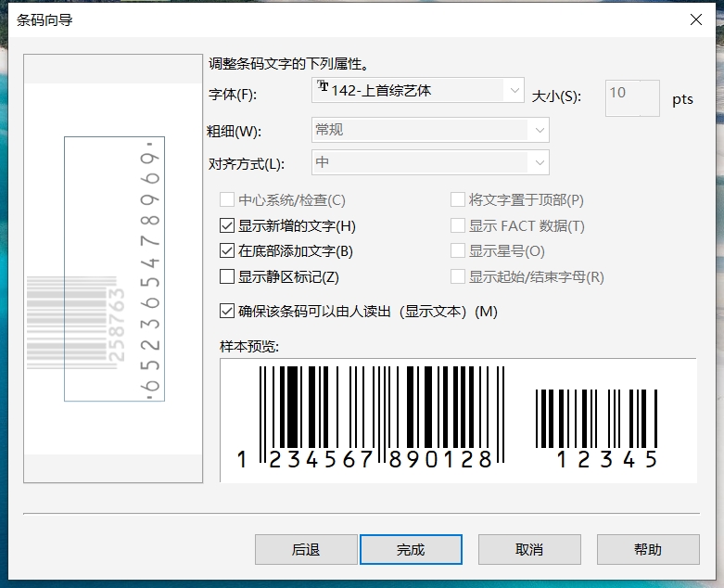Image resolution: width=724 pixels, height=588 pixels.
Task: Click the pts unit label
Action: coord(682,99)
